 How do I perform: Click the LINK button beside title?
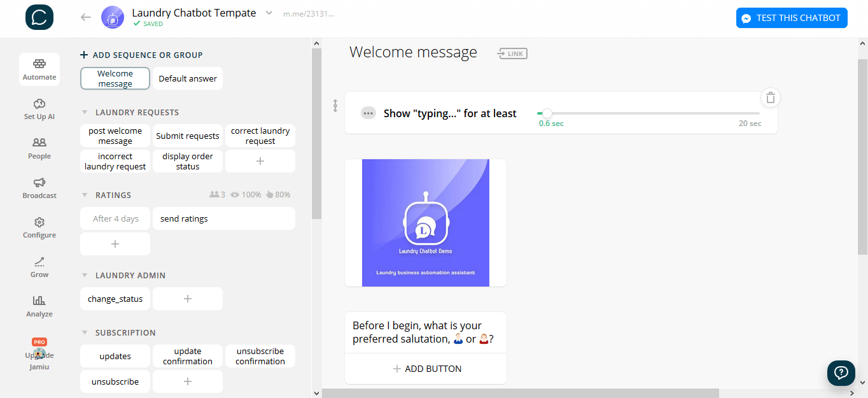(x=512, y=53)
